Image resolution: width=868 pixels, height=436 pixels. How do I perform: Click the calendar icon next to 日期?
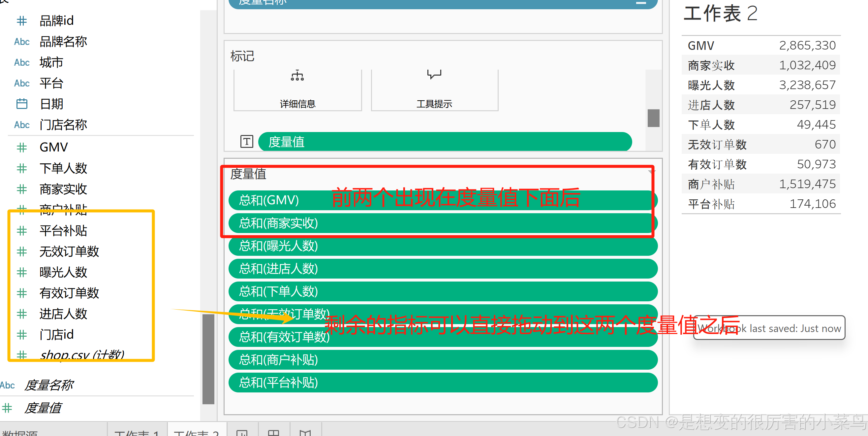[x=22, y=104]
